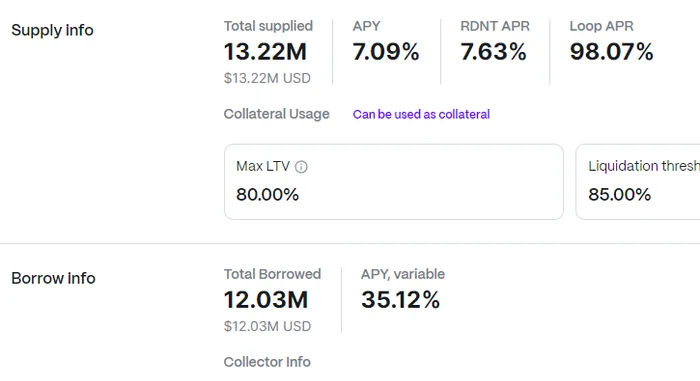Click the Supply info section heading

(x=52, y=30)
